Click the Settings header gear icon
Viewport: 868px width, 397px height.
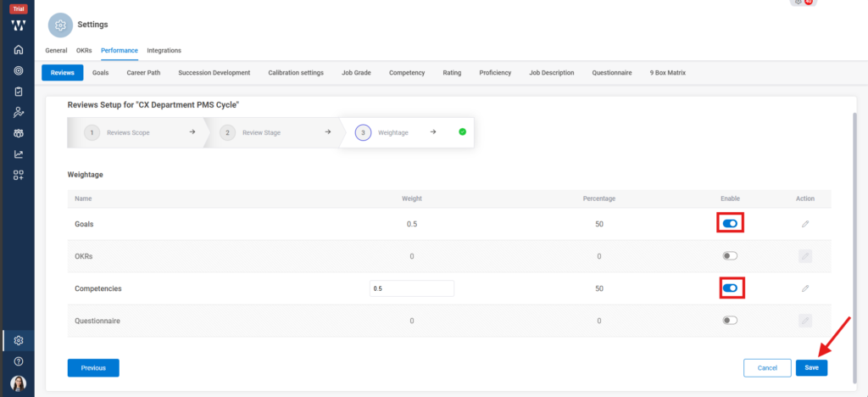coord(60,25)
